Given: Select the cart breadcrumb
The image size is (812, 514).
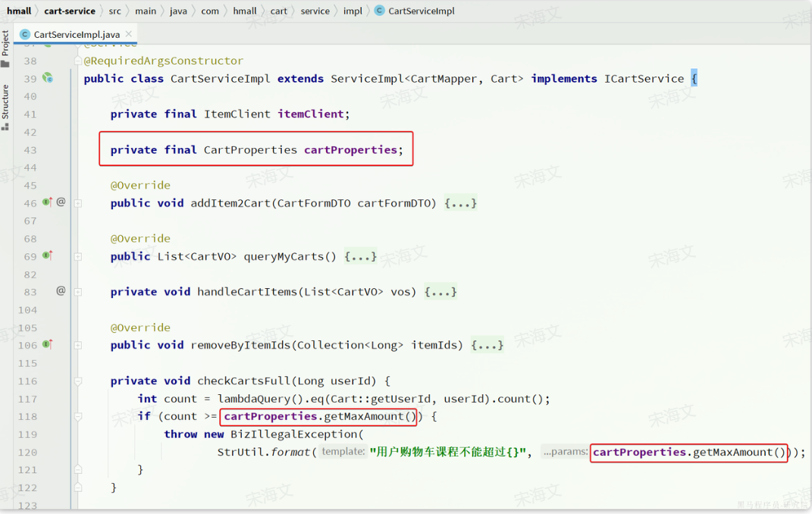Looking at the screenshot, I should 278,11.
